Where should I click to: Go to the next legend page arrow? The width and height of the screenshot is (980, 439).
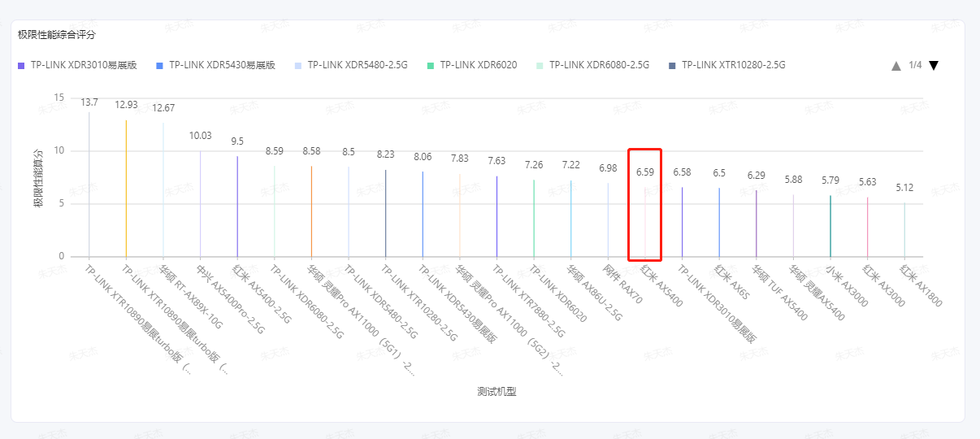934,66
